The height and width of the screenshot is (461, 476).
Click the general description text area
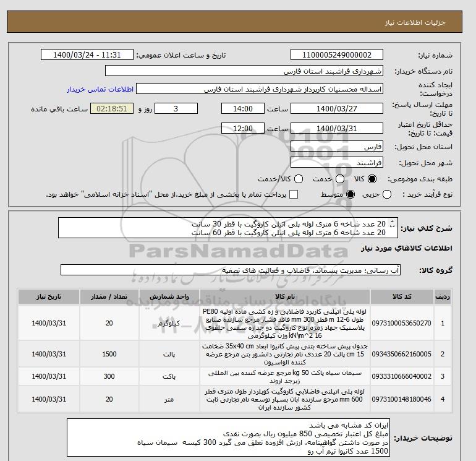[x=228, y=228]
